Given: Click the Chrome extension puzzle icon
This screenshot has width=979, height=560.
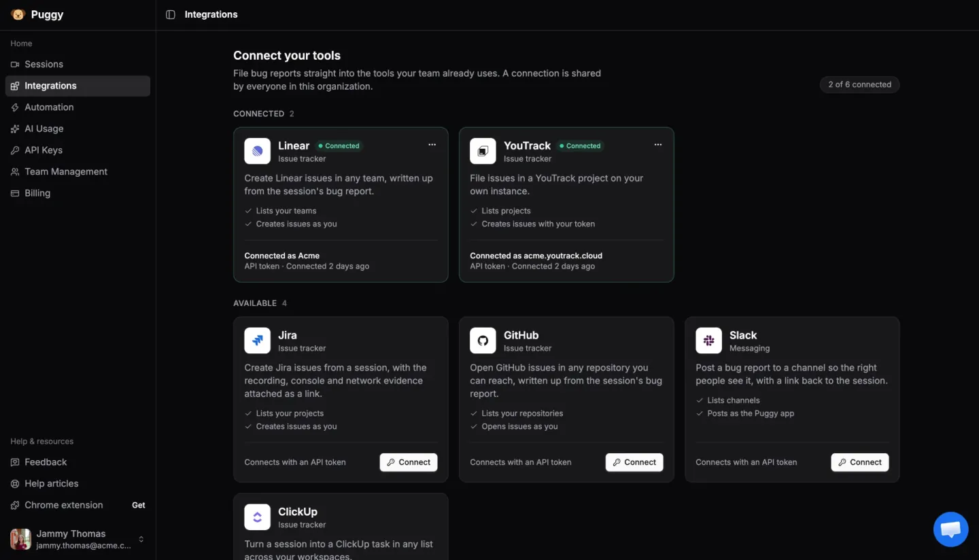Looking at the screenshot, I should coord(15,505).
